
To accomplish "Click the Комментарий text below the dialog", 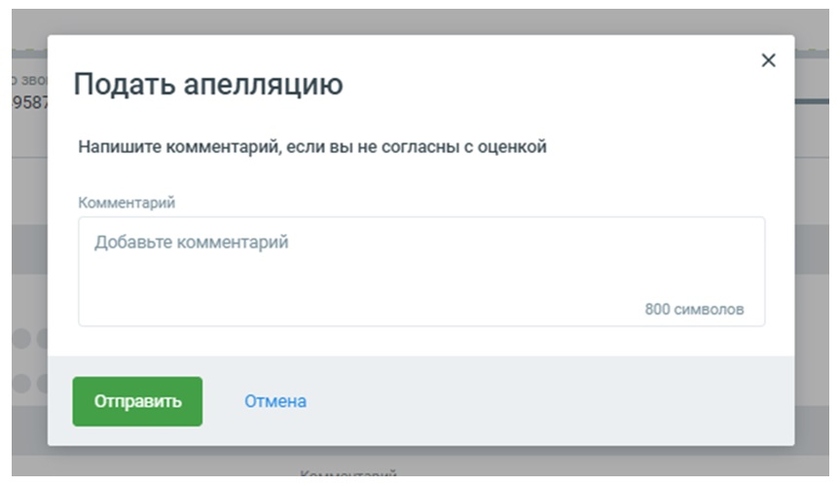I will tap(348, 473).
